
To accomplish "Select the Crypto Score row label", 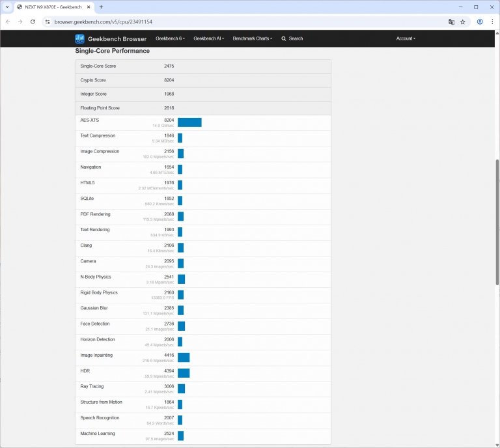I will (x=93, y=80).
